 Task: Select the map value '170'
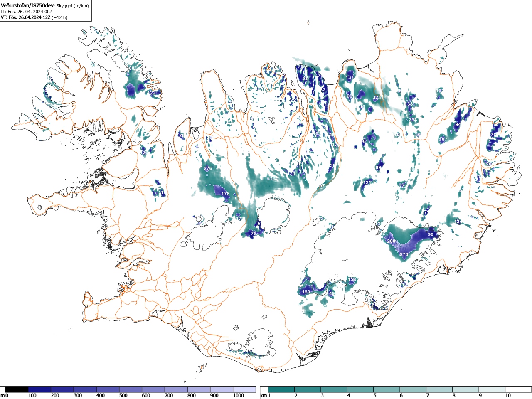pyautogui.click(x=291, y=174)
